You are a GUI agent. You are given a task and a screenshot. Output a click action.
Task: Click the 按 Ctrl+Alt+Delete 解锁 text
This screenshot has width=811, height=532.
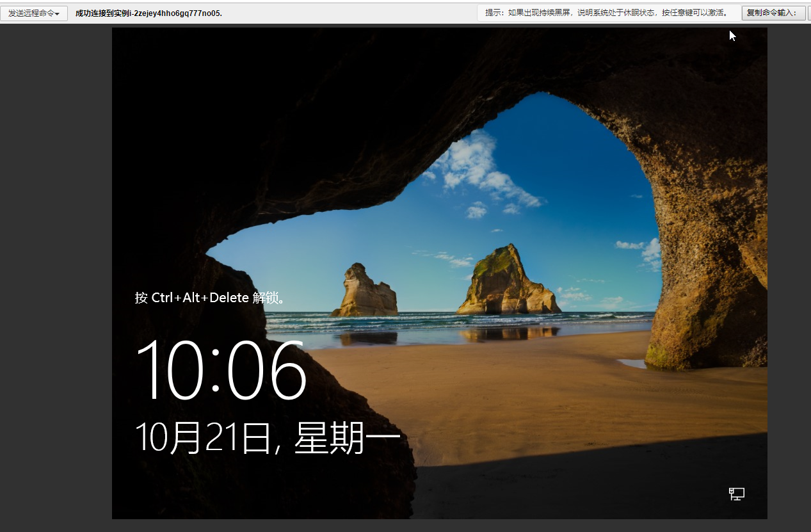tap(210, 298)
